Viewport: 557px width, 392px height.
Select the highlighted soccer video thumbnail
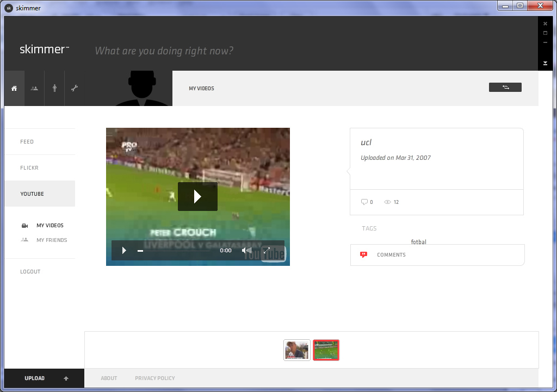(x=326, y=350)
